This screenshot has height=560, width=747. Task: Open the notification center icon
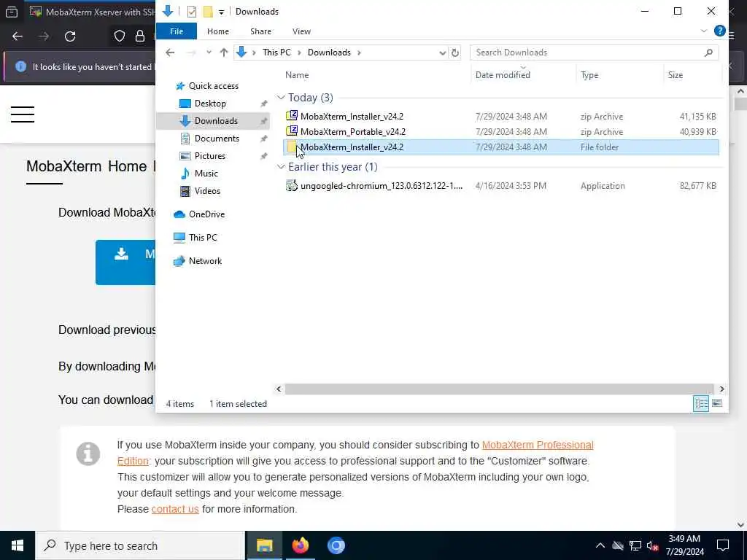[723, 545]
